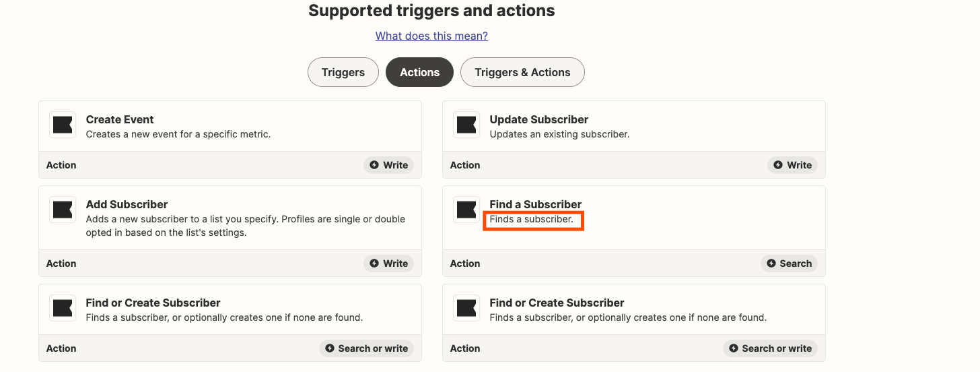Screen dimensions: 980x372
Task: Click the Search badge under Find a Subscriber
Action: tap(789, 263)
